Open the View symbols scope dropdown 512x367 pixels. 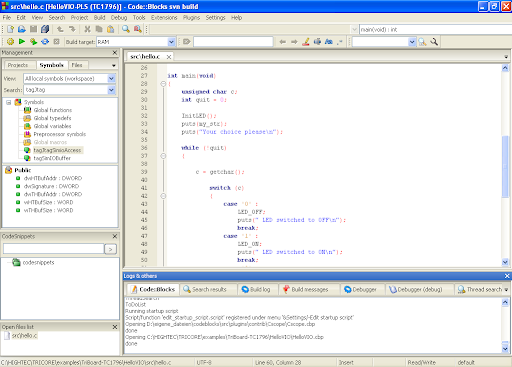[111, 79]
